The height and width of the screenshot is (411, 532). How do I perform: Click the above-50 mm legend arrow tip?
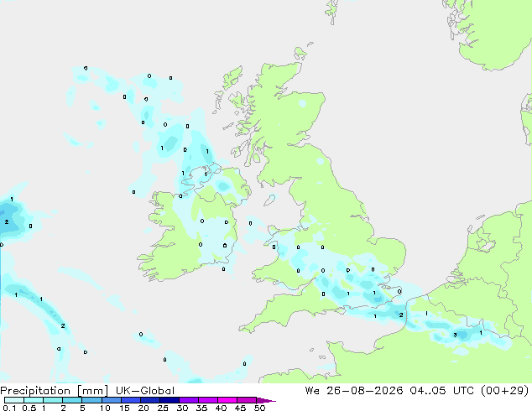pos(266,400)
